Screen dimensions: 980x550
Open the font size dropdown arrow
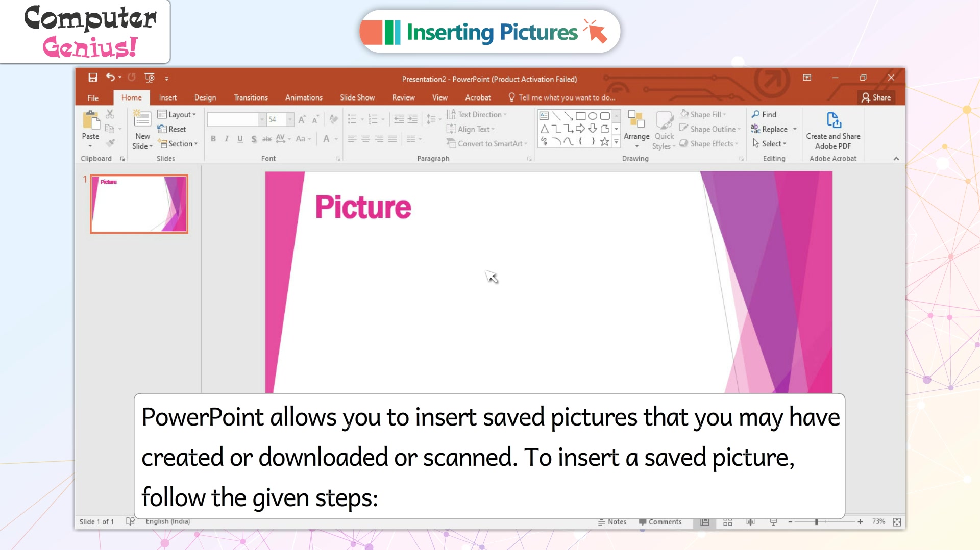coord(290,119)
